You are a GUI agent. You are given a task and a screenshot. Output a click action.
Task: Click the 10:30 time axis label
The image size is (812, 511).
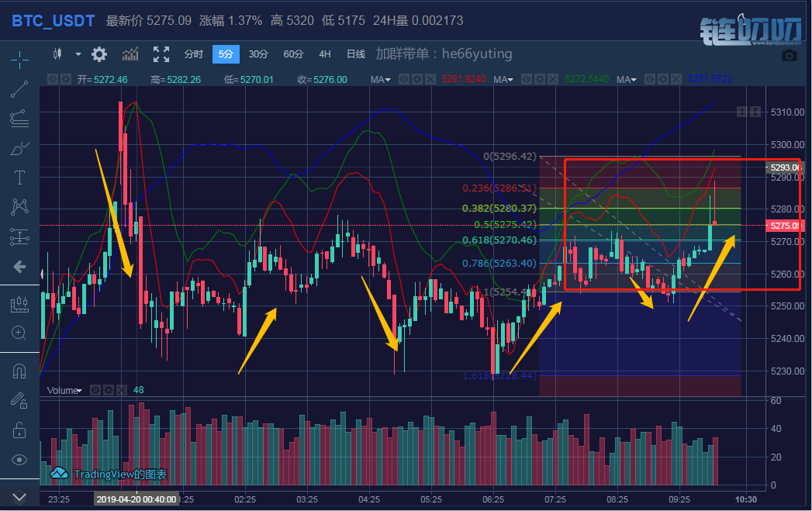point(746,499)
